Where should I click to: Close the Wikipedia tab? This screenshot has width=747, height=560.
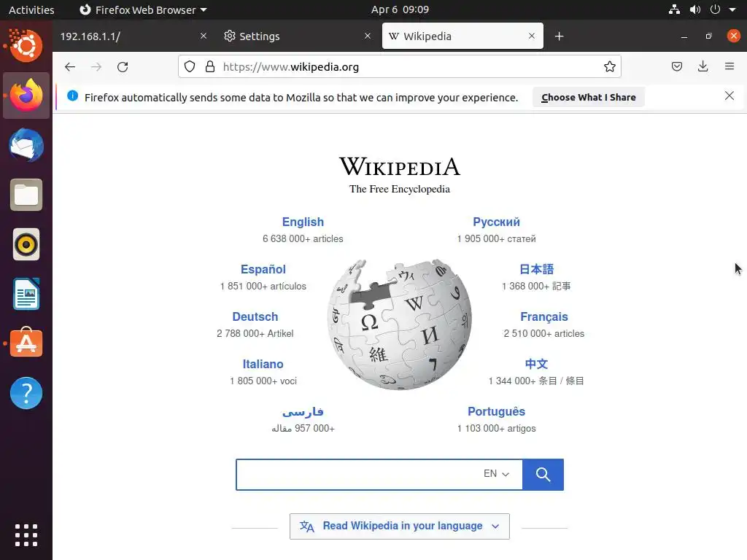point(532,36)
